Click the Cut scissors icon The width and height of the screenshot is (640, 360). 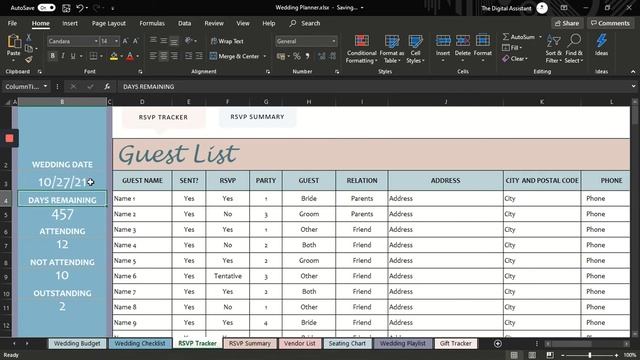tap(29, 38)
